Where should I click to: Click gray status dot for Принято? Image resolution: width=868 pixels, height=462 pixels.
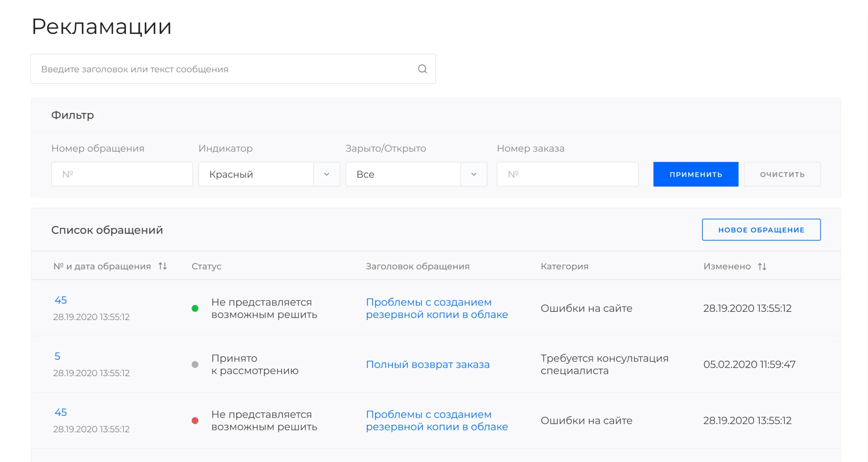[195, 365]
